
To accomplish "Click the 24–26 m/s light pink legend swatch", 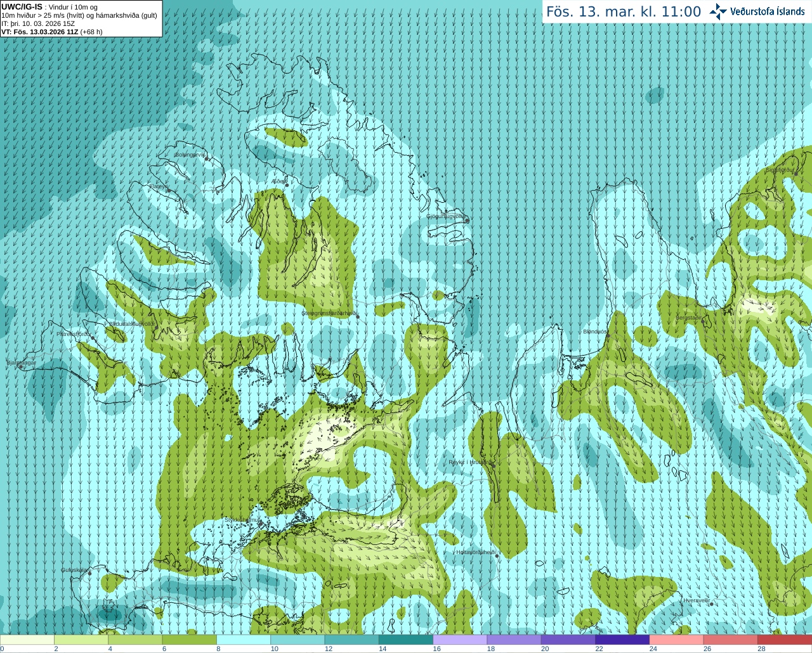I will [677, 640].
